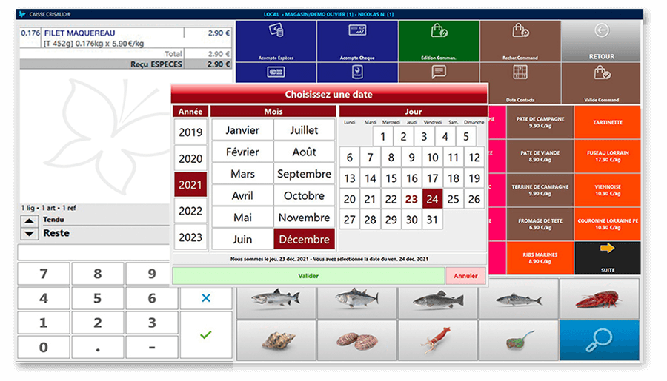Tap the keypad decimal point key
The image size is (667, 381).
point(97,347)
